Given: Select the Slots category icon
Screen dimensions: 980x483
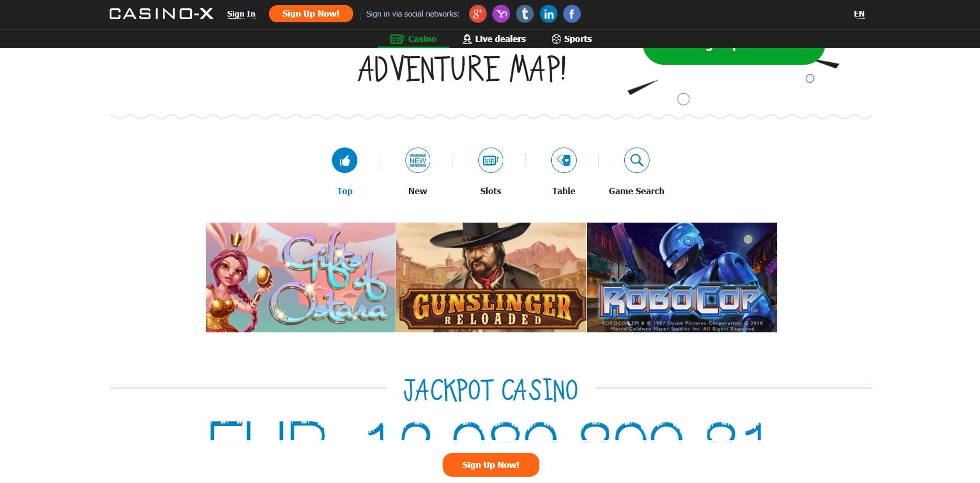Looking at the screenshot, I should pyautogui.click(x=490, y=160).
